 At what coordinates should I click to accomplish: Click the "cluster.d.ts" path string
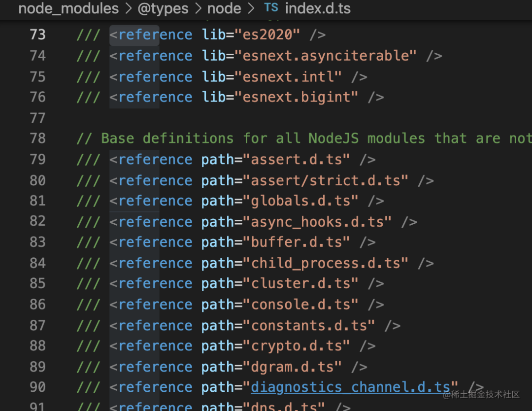[x=300, y=283]
